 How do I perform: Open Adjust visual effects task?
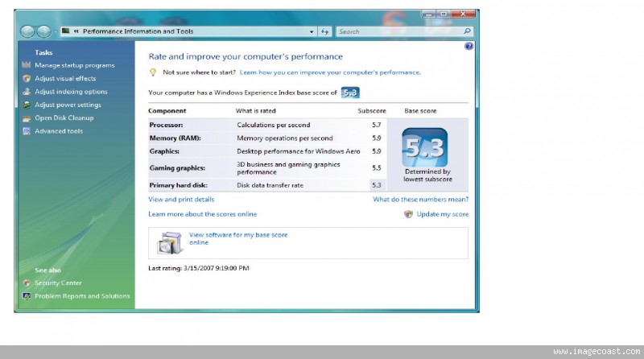click(65, 78)
